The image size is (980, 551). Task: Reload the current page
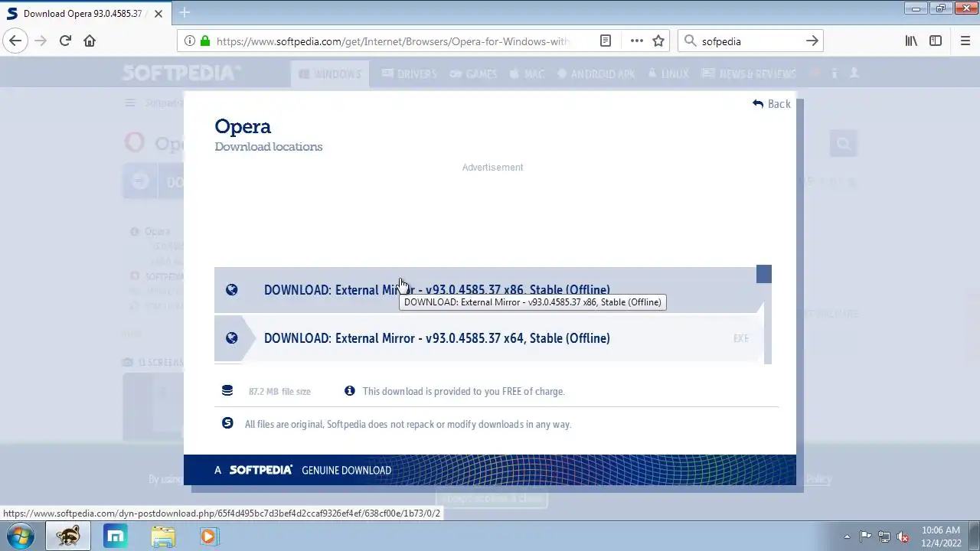[x=65, y=41]
